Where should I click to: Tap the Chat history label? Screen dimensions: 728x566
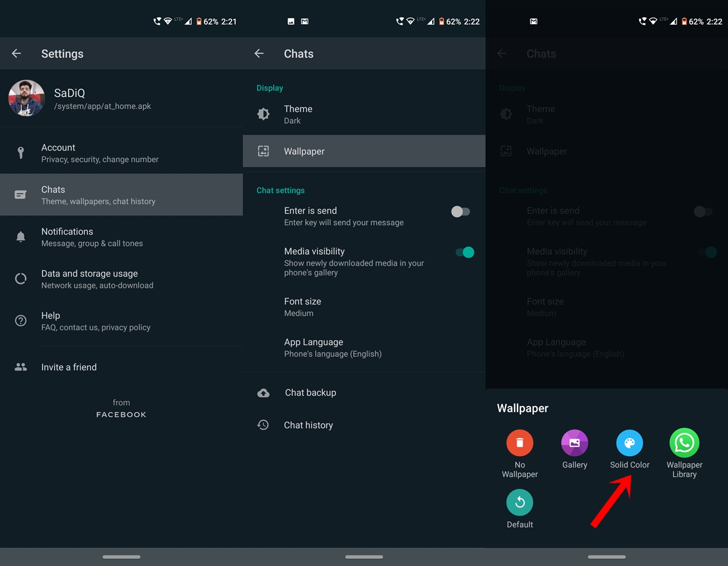(308, 425)
